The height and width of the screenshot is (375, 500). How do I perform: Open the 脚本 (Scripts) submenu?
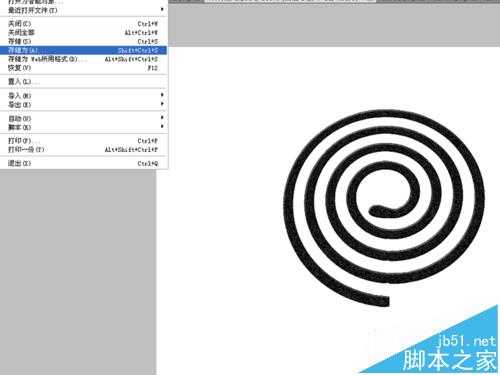83,127
